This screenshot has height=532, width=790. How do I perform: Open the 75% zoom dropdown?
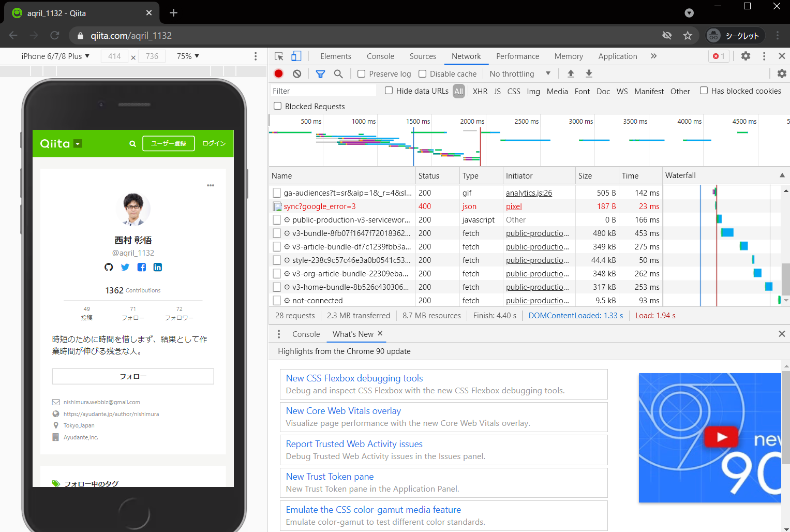(188, 56)
